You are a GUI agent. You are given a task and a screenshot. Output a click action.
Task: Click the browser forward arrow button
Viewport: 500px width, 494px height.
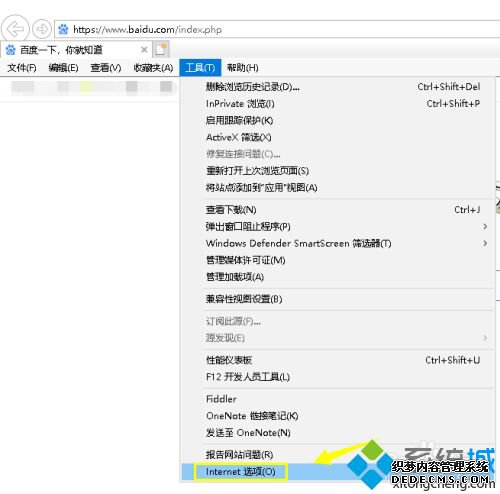pyautogui.click(x=42, y=29)
